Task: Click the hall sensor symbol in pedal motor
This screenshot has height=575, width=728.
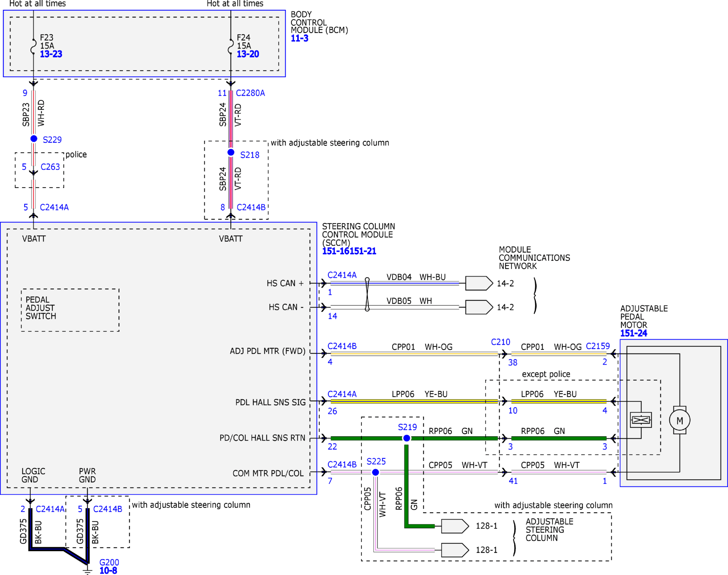Action: [x=641, y=420]
